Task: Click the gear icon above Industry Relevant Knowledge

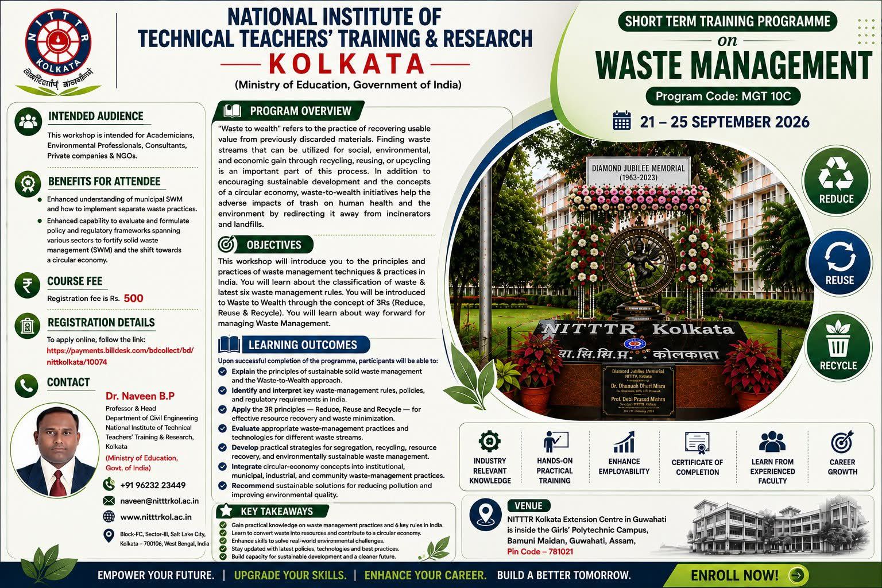Action: (x=489, y=442)
